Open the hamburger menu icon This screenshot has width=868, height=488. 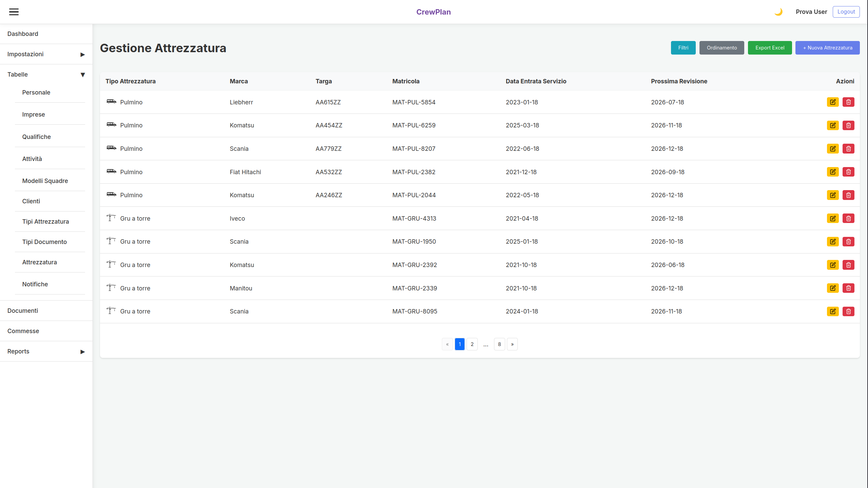click(x=14, y=12)
